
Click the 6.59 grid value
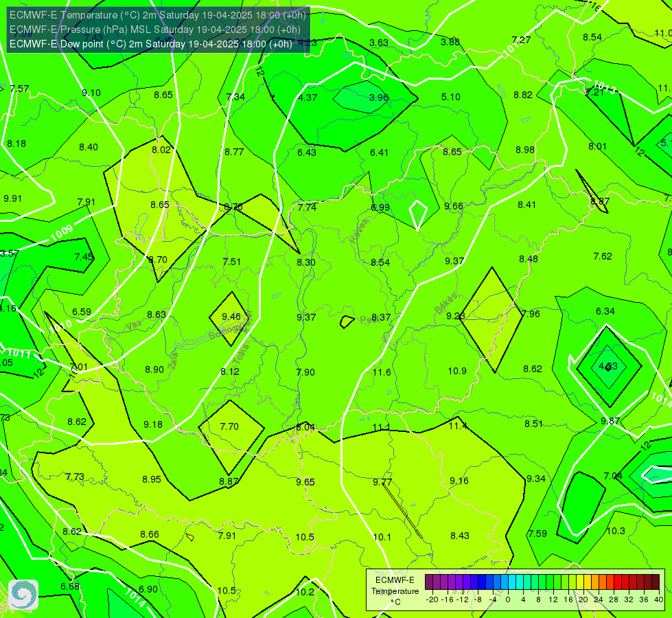point(82,312)
